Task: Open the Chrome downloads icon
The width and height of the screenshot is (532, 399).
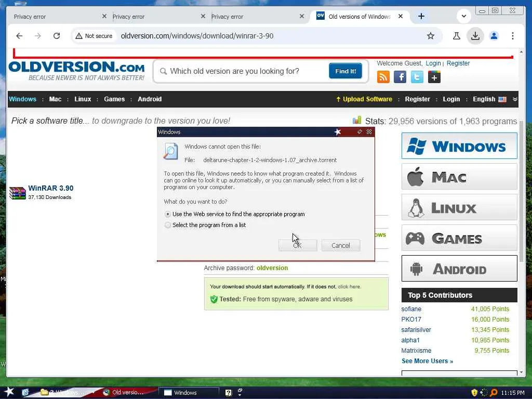Action: 475,36
